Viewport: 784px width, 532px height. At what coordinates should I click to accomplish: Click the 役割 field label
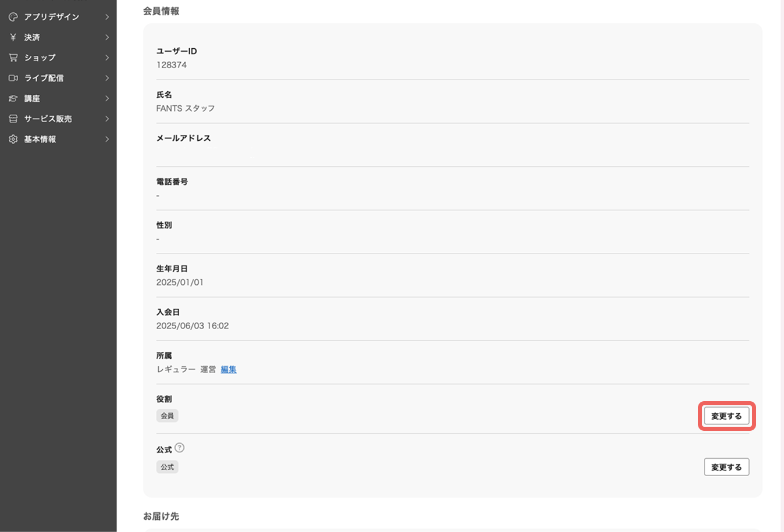click(164, 399)
